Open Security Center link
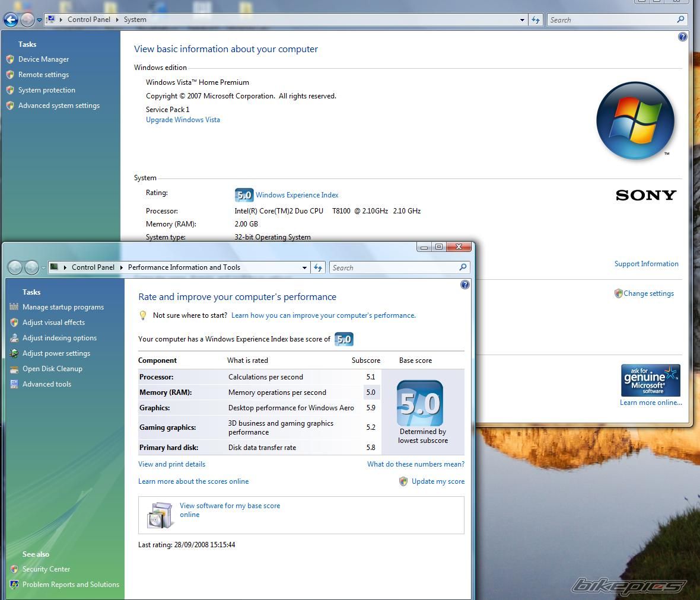Image resolution: width=700 pixels, height=600 pixels. pyautogui.click(x=46, y=569)
